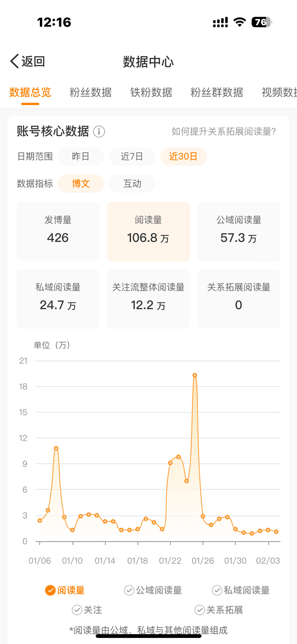The image size is (297, 644).
Task: Tap the highest peak data point near 01/25
Action: coord(195,375)
